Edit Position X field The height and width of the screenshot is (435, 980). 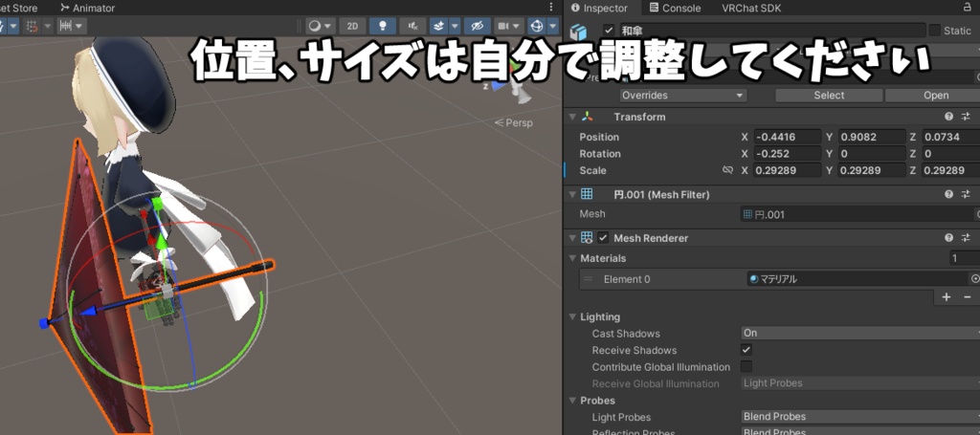coord(787,138)
